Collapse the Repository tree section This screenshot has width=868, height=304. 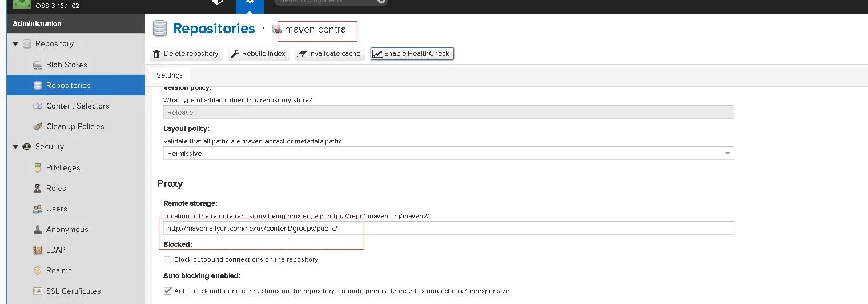coord(15,44)
